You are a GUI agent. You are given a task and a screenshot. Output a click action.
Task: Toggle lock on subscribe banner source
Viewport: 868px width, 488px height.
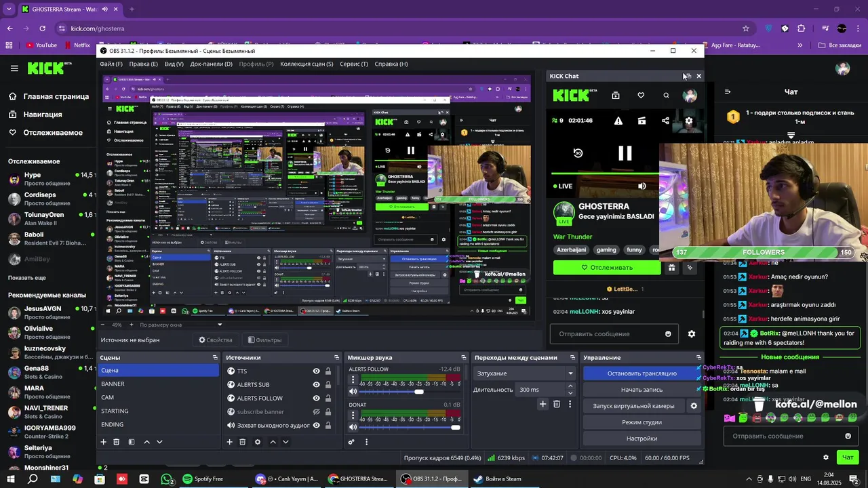(328, 412)
